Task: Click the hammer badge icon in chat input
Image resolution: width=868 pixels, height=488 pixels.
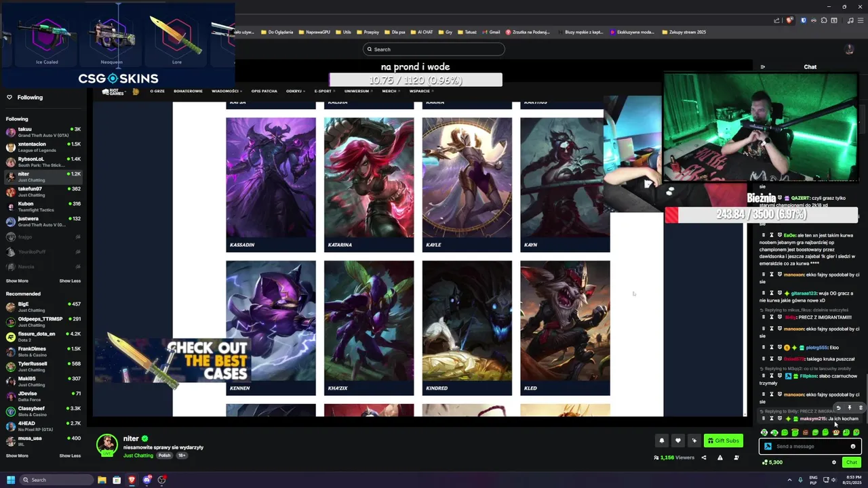Action: (768, 446)
